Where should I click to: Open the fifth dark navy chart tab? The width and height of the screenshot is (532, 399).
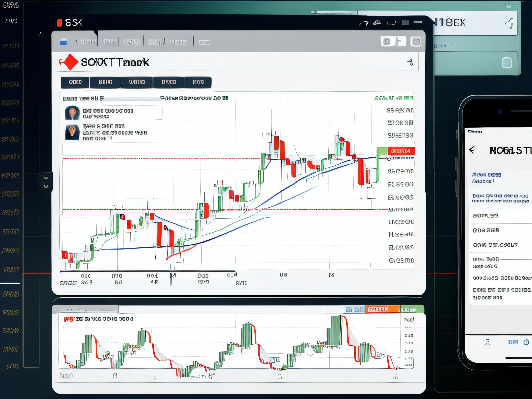(x=198, y=82)
